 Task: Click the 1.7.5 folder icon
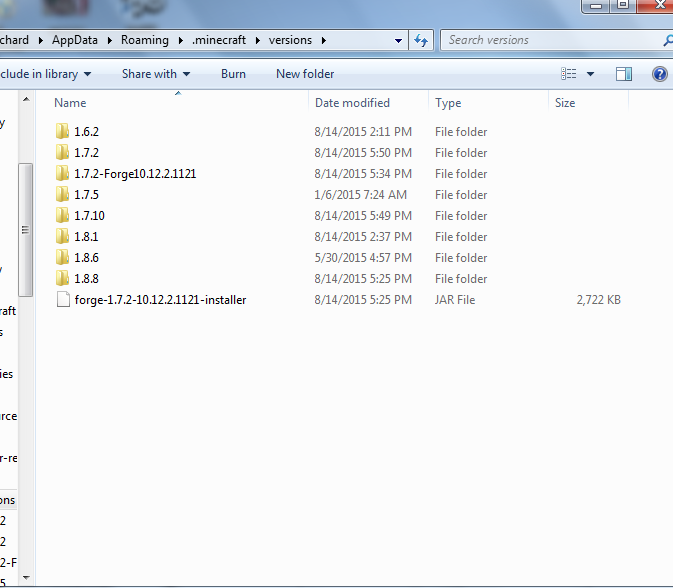tap(62, 194)
